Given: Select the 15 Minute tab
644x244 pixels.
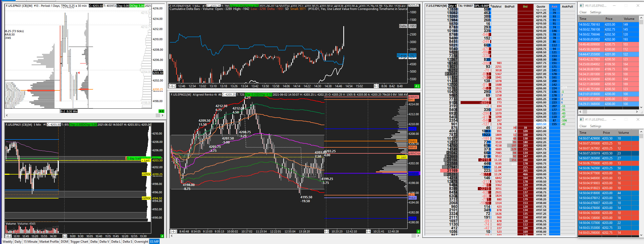Looking at the screenshot, I should click(31, 241).
